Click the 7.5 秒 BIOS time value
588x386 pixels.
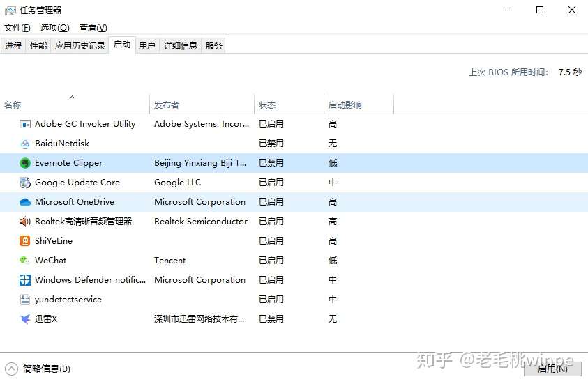(x=570, y=72)
